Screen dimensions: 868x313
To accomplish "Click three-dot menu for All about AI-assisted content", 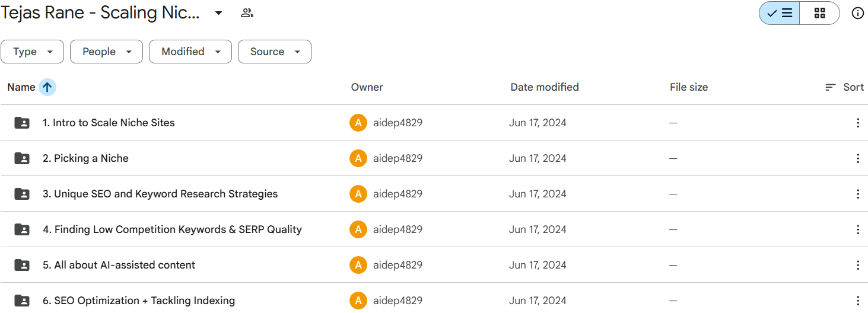I will (857, 265).
